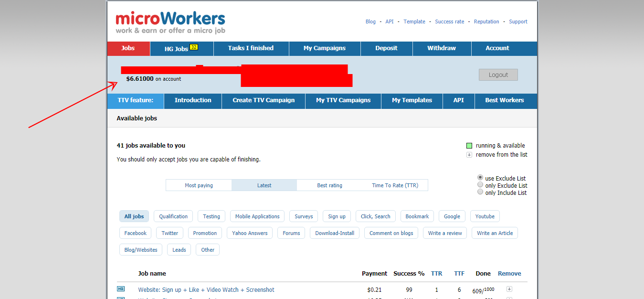
Task: Select the All jobs category filter
Action: (134, 216)
